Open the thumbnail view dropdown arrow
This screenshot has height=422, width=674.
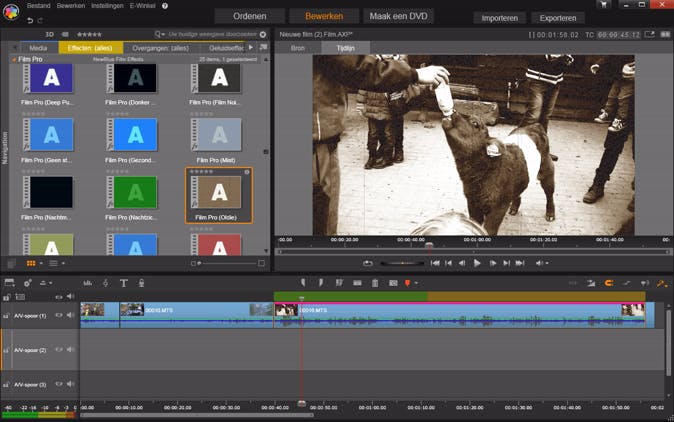(42, 264)
